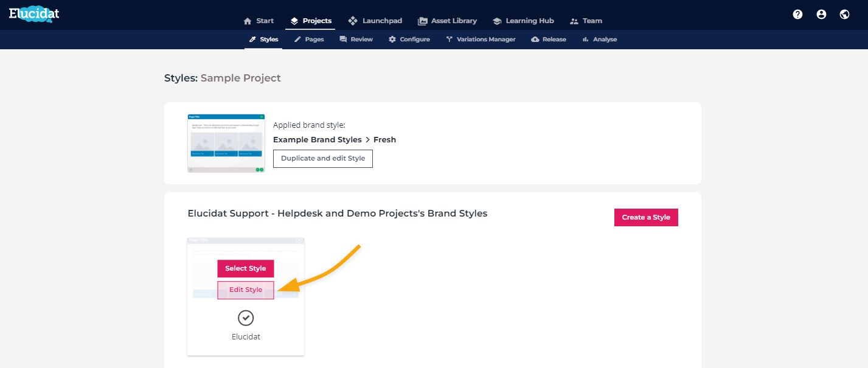
Task: Open the Pages sub-menu item
Action: pos(309,40)
